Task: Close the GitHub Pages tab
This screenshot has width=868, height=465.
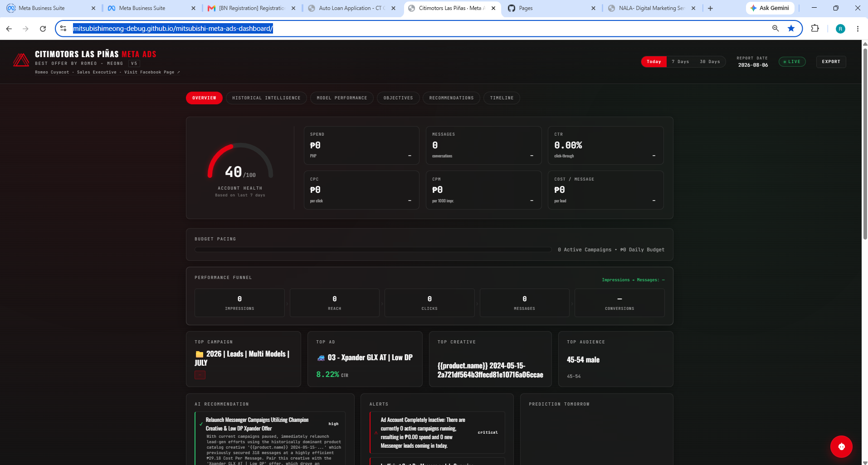Action: (593, 8)
